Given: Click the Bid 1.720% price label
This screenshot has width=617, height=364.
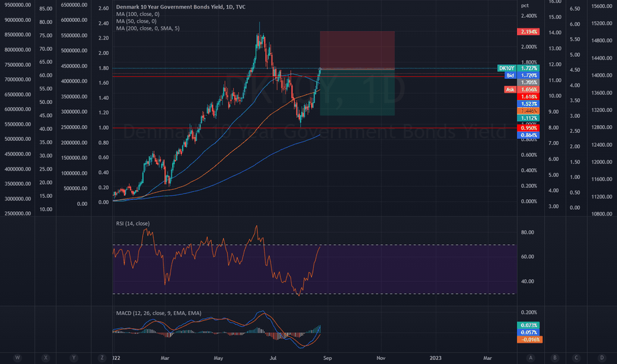Looking at the screenshot, I should (x=522, y=75).
